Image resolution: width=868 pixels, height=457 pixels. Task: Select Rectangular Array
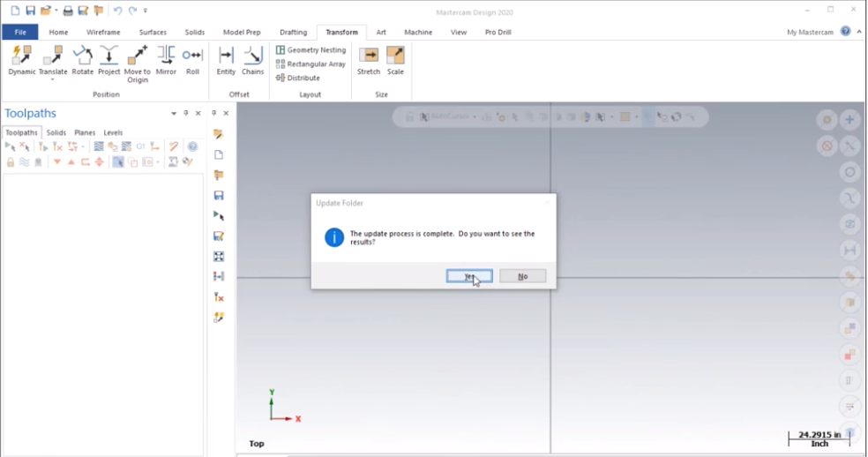tap(311, 64)
